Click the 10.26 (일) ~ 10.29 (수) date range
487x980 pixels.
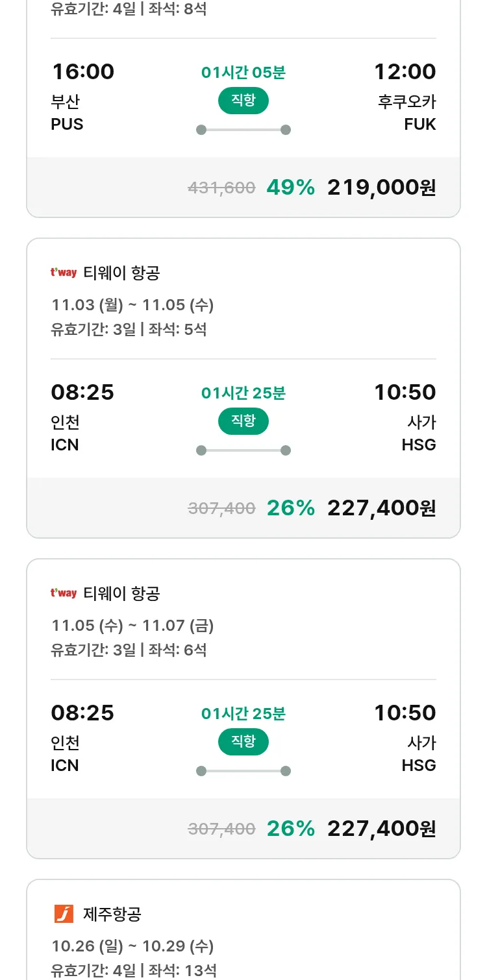tap(132, 946)
